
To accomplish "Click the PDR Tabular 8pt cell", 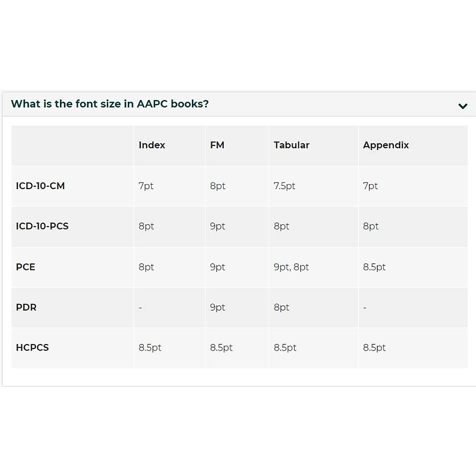I will [281, 307].
